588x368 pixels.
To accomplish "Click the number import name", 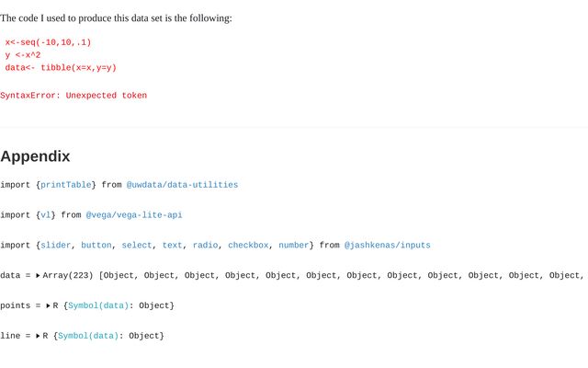I will 294,246.
